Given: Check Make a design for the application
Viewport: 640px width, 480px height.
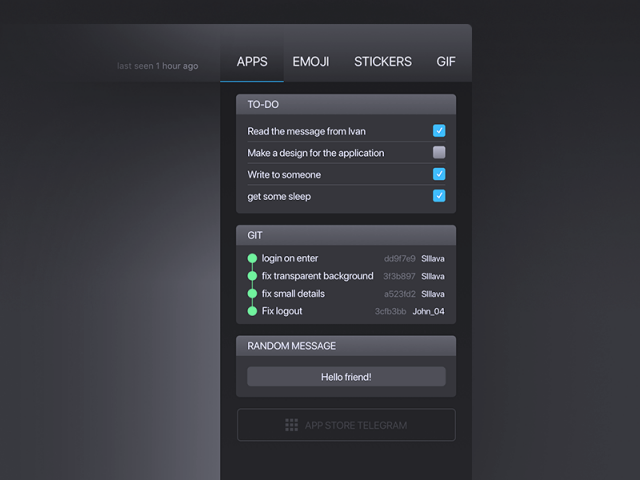Looking at the screenshot, I should pos(439,152).
